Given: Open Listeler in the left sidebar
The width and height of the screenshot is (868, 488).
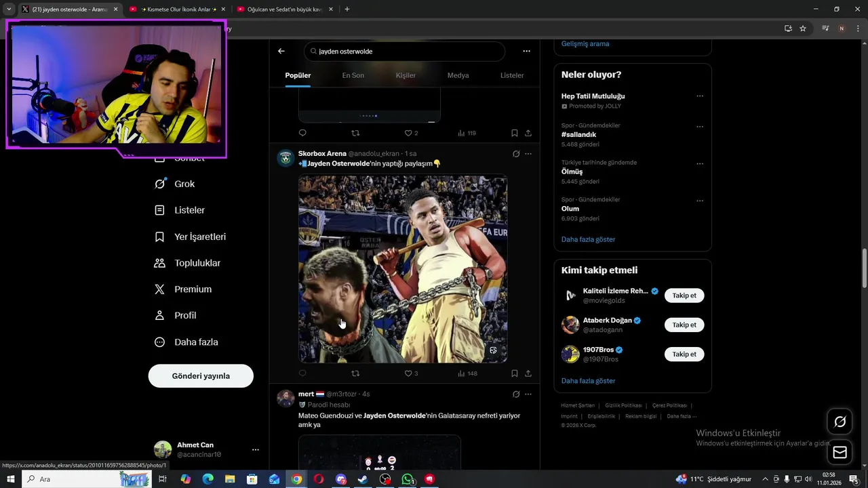Looking at the screenshot, I should [180, 210].
